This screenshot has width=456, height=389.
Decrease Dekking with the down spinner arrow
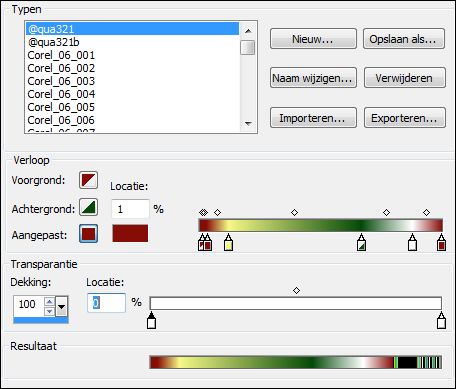(49, 311)
